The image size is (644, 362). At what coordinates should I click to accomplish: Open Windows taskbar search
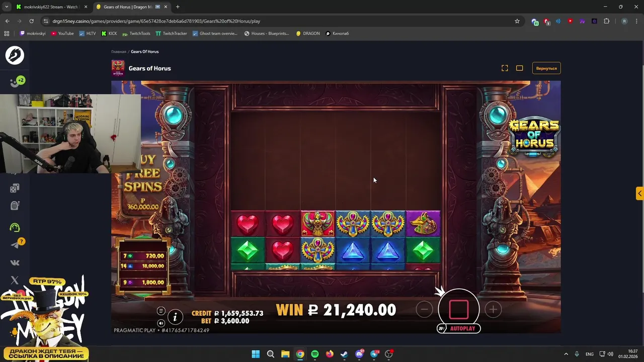[270, 354]
